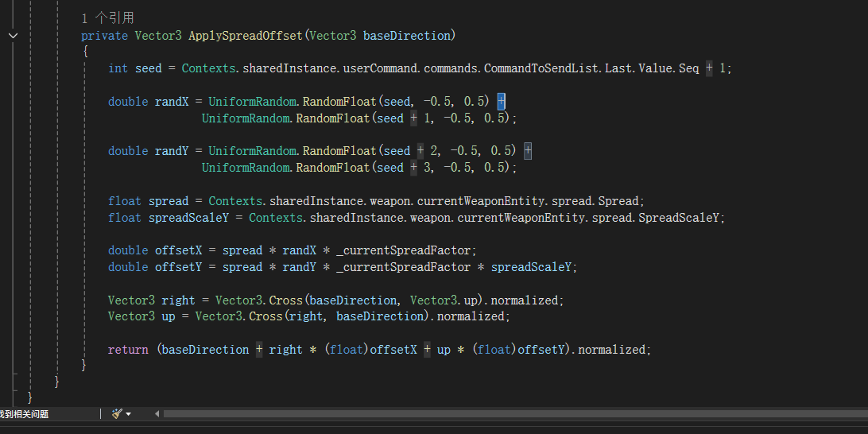Open the code cleanup profile dropdown arrow
868x434 pixels.
[129, 413]
